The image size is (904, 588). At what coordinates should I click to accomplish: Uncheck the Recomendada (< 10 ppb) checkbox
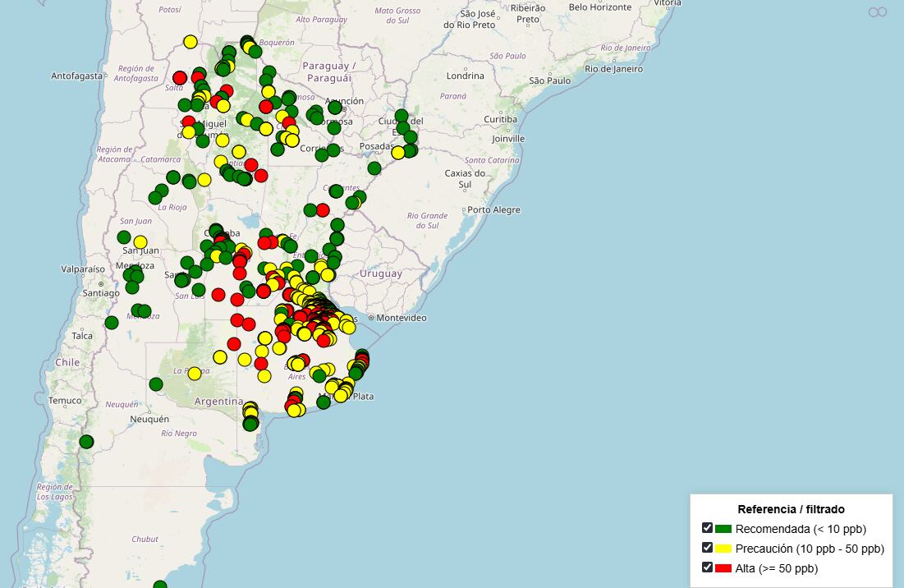point(706,528)
